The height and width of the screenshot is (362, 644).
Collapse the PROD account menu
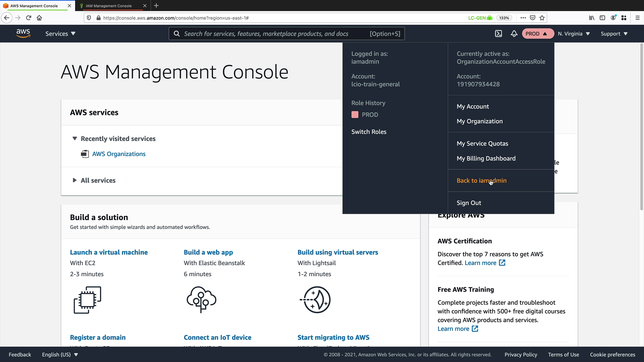(x=537, y=34)
